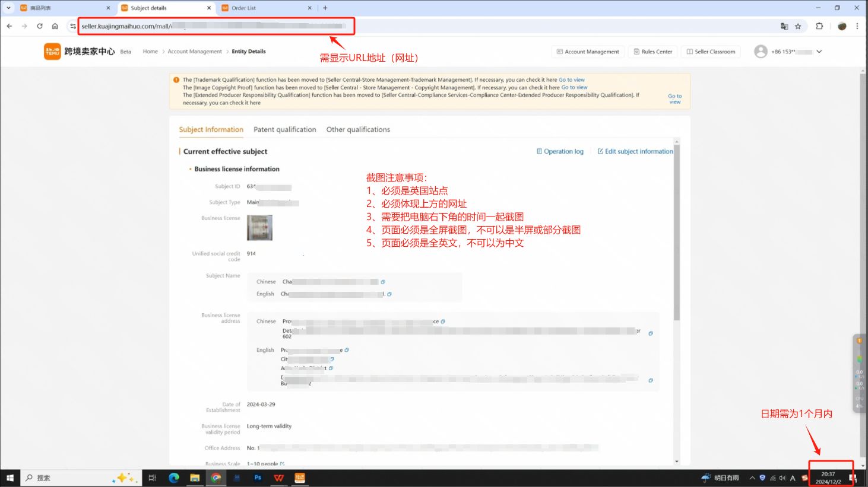Open the browser extensions puzzle icon
The height and width of the screenshot is (487, 868).
pyautogui.click(x=819, y=26)
